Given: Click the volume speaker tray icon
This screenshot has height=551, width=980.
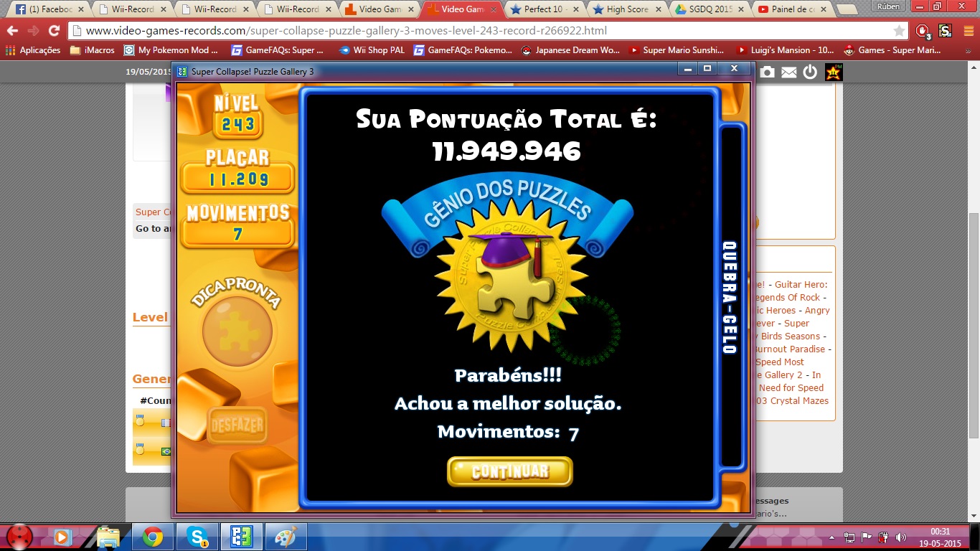Looking at the screenshot, I should 901,537.
